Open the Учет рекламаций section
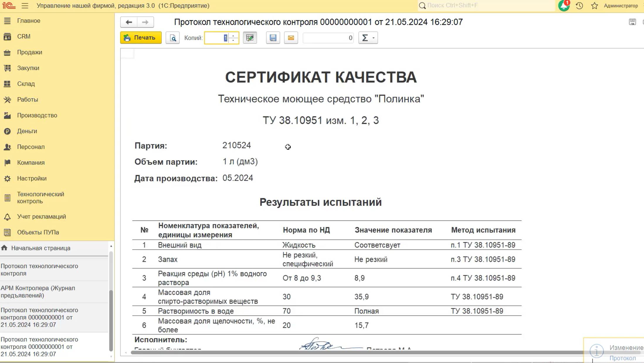644x363 pixels. coord(41,217)
